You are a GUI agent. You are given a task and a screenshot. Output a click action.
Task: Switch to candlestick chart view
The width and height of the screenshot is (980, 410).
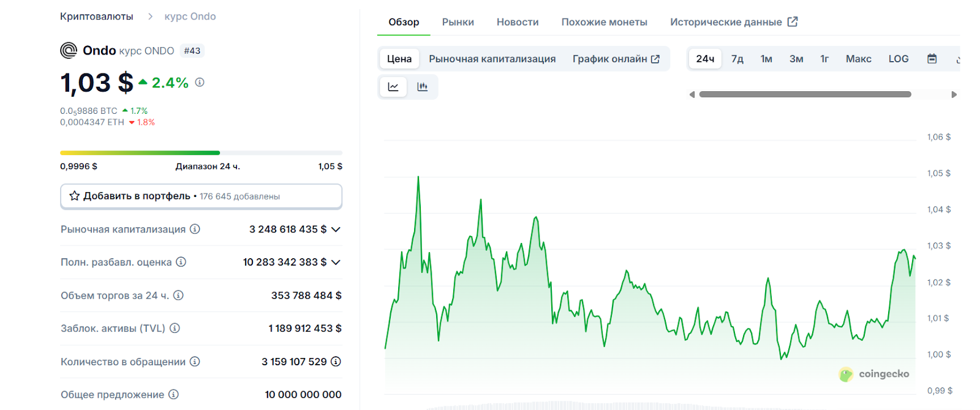(x=422, y=87)
